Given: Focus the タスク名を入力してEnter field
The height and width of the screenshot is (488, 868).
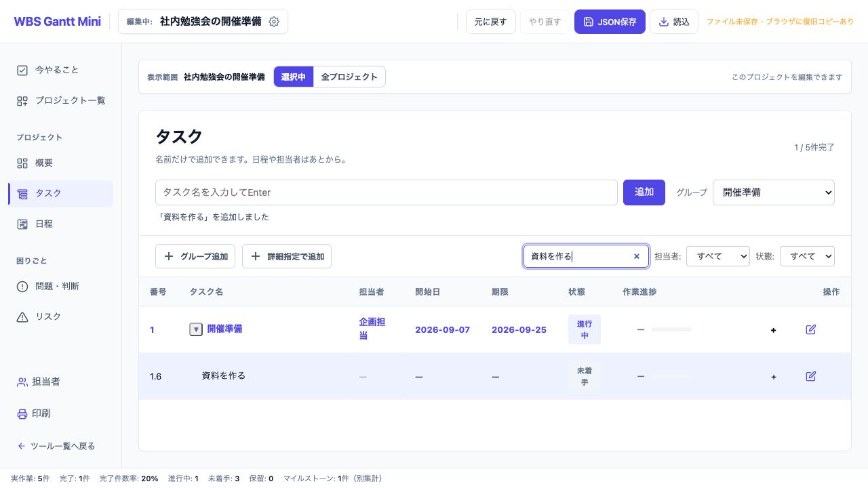Looking at the screenshot, I should click(x=387, y=192).
